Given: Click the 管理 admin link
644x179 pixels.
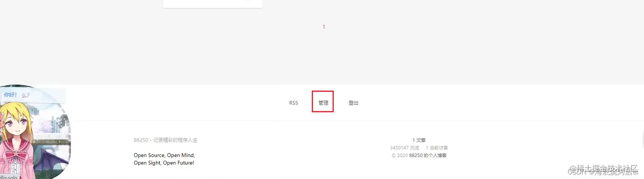Looking at the screenshot, I should click(x=323, y=103).
